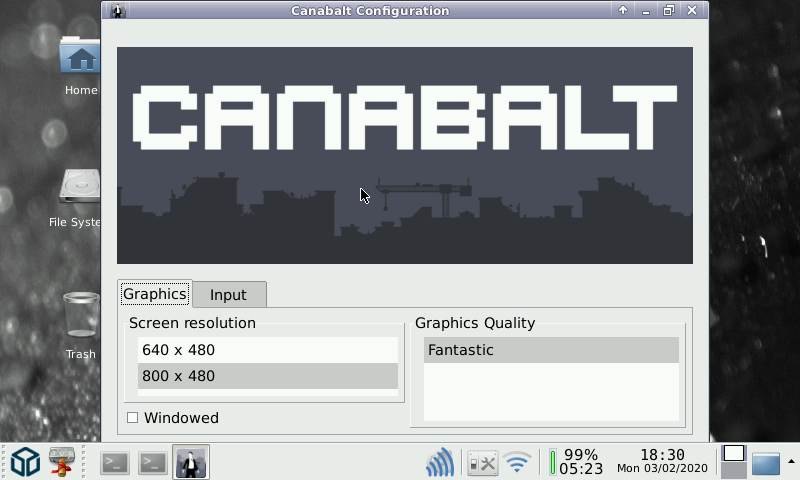The width and height of the screenshot is (800, 480).
Task: Click the blue signal waves tray icon
Action: coord(440,462)
